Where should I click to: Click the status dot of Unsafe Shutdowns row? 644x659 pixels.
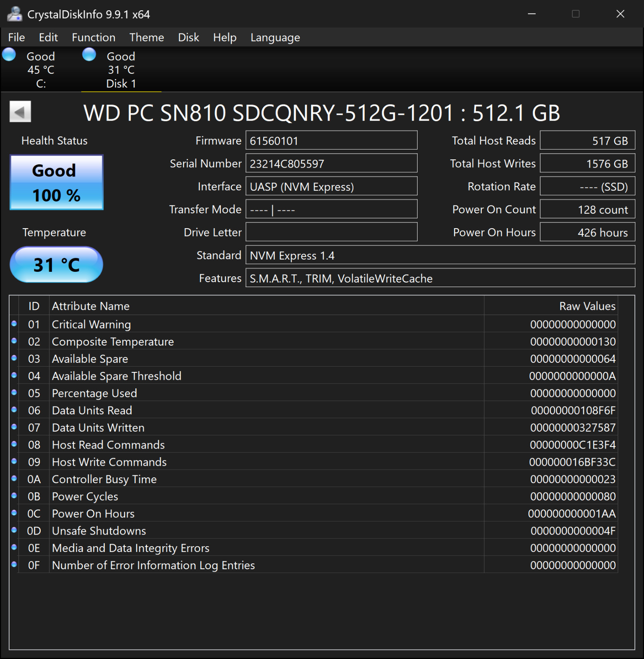(14, 530)
